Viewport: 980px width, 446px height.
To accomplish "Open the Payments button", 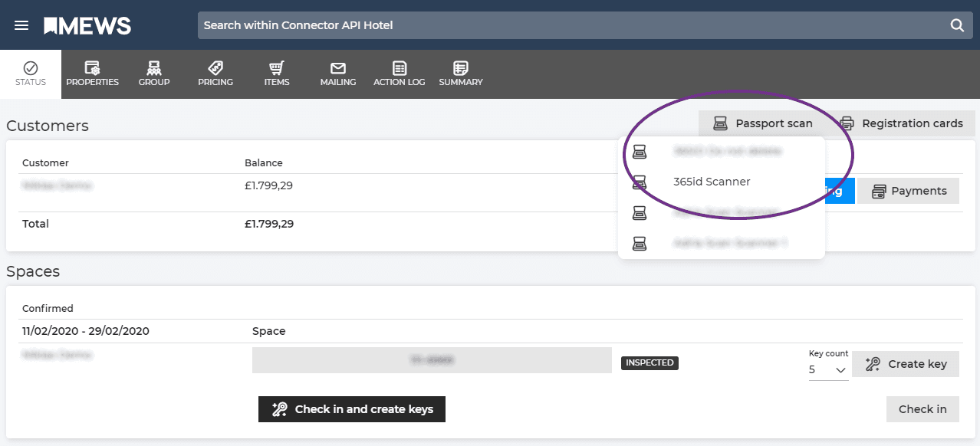I will coord(909,191).
